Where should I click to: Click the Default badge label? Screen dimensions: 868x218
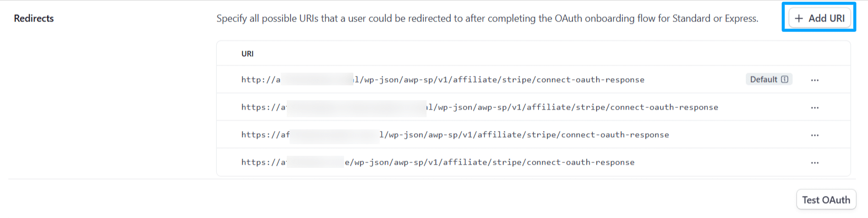769,79
